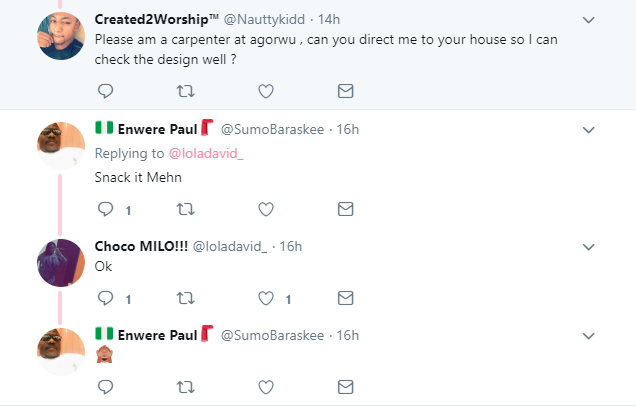
Task: Open dropdown chevron on Choco MILO's tweet
Action: tap(589, 246)
